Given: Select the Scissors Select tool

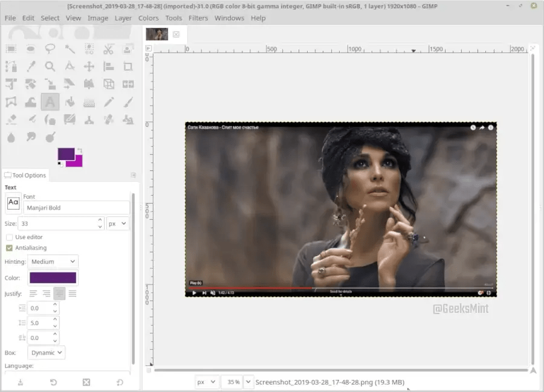Looking at the screenshot, I should point(108,49).
